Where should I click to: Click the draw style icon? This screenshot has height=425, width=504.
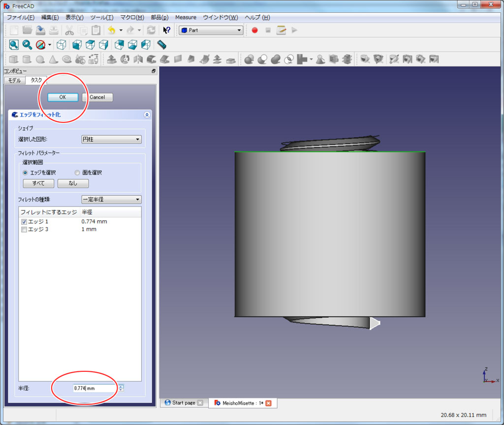pos(40,45)
